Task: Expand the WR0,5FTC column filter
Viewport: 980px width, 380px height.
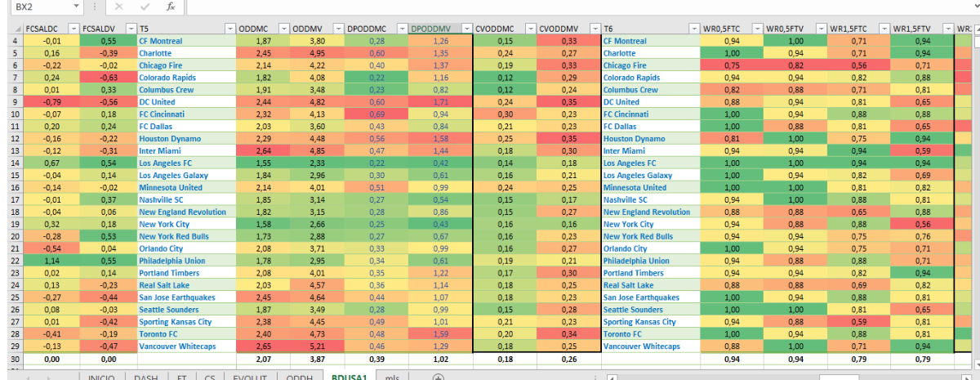Action: point(758,29)
